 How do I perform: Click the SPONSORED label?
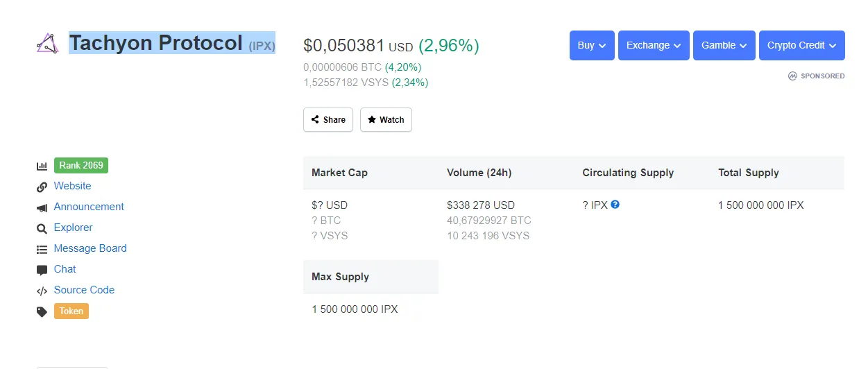[x=823, y=76]
